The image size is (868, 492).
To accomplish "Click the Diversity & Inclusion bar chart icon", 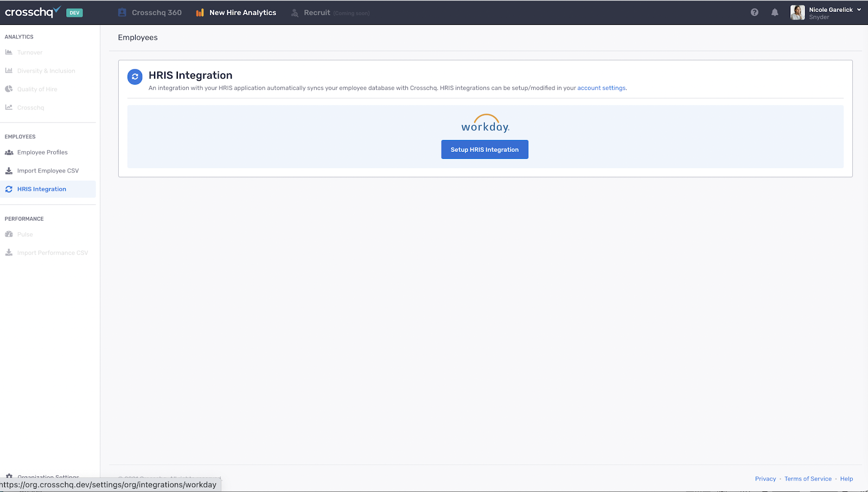I will [9, 71].
